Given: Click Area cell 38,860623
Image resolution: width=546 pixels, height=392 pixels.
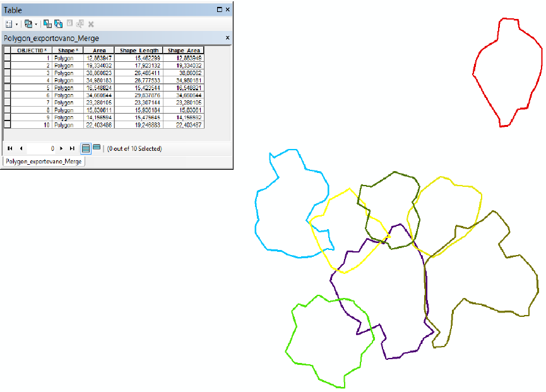Looking at the screenshot, I should [99, 73].
